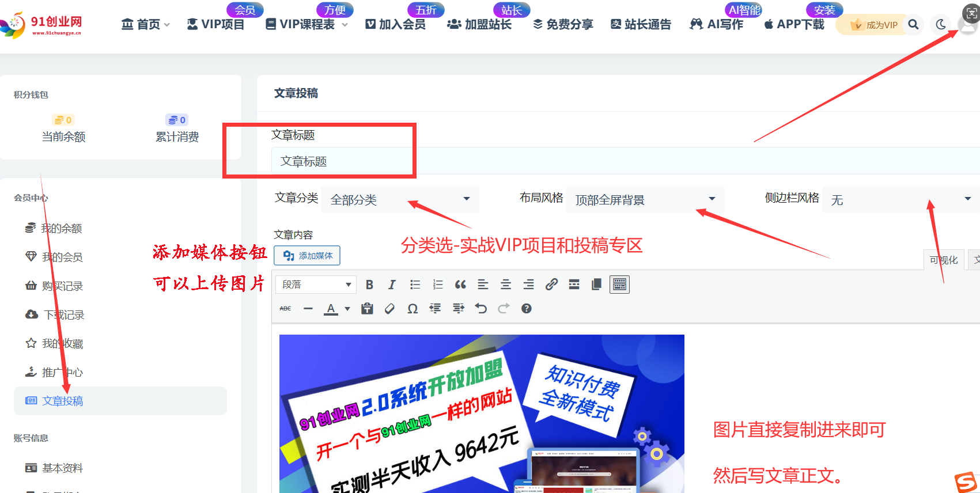Open the 文章分类 category dropdown
The height and width of the screenshot is (493, 980).
coord(400,199)
